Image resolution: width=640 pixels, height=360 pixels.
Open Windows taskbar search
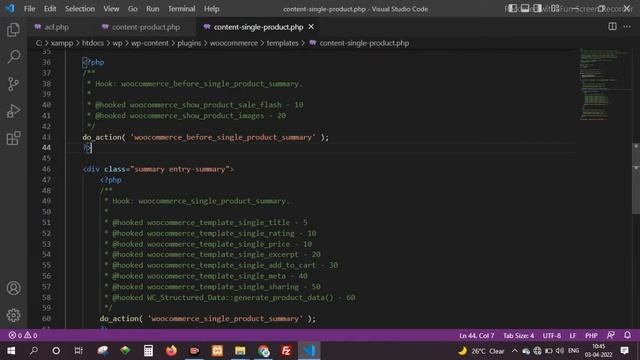(x=34, y=351)
